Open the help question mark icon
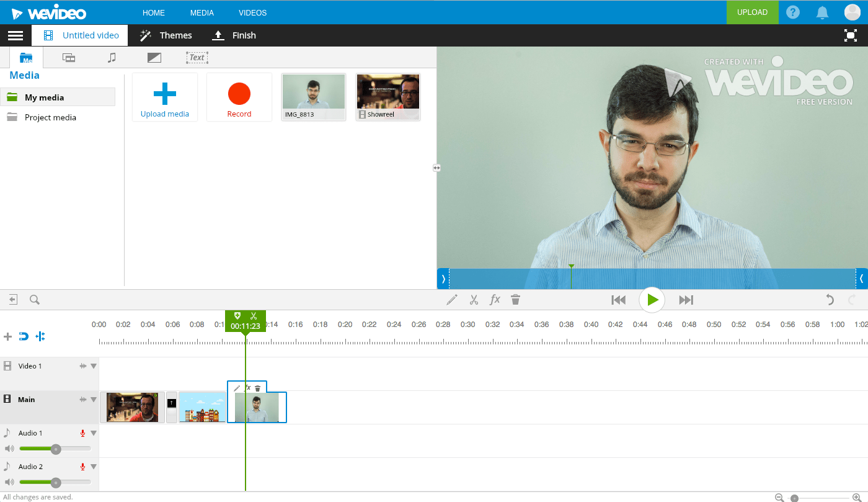Viewport: 868px width, 502px height. (793, 12)
